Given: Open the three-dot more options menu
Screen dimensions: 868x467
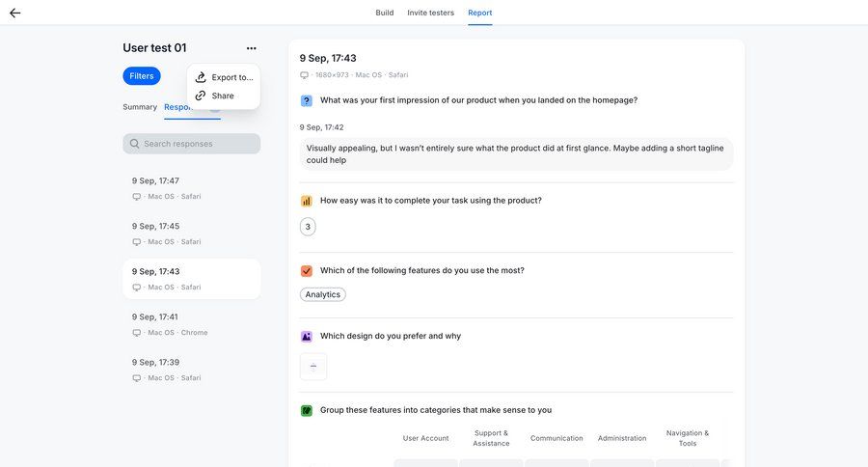Looking at the screenshot, I should (x=251, y=48).
